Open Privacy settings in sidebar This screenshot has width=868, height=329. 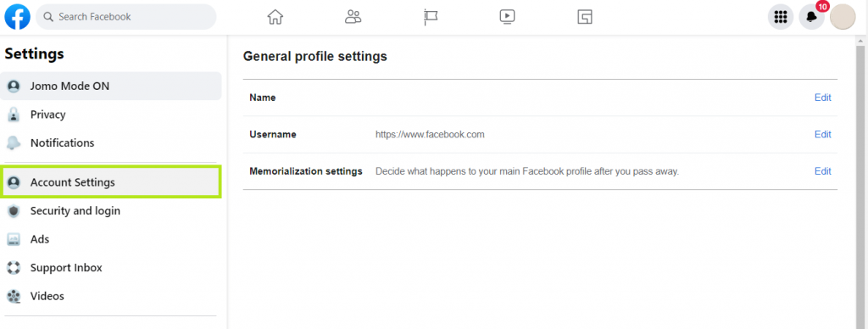111,114
